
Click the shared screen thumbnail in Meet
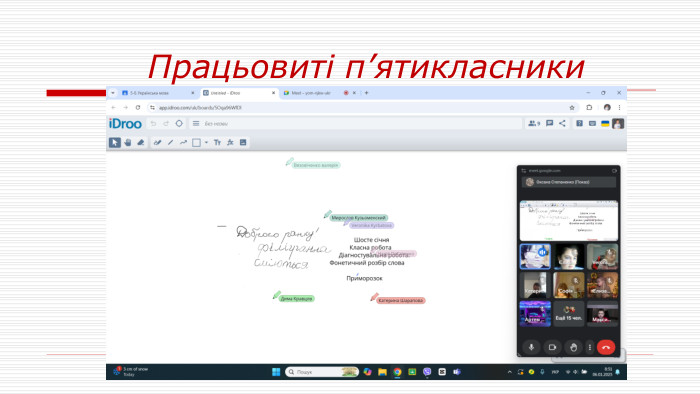tap(569, 220)
